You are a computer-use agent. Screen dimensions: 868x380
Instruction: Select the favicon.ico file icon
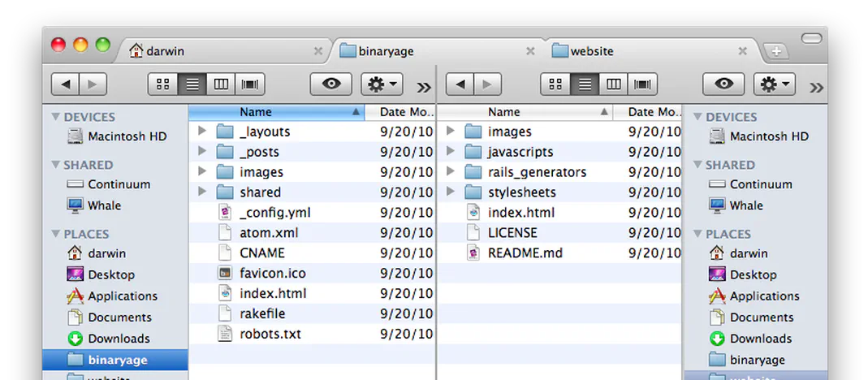(x=224, y=273)
